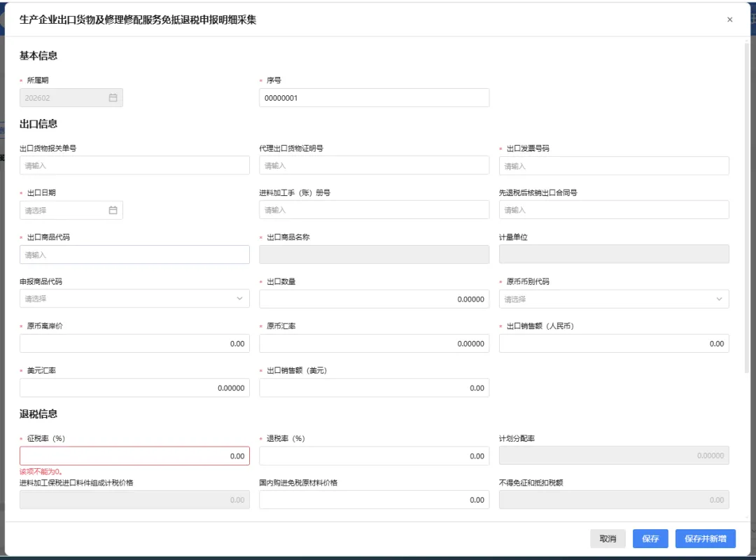Focus the 代理出口货物证明号 field
The height and width of the screenshot is (560, 756).
click(x=374, y=164)
